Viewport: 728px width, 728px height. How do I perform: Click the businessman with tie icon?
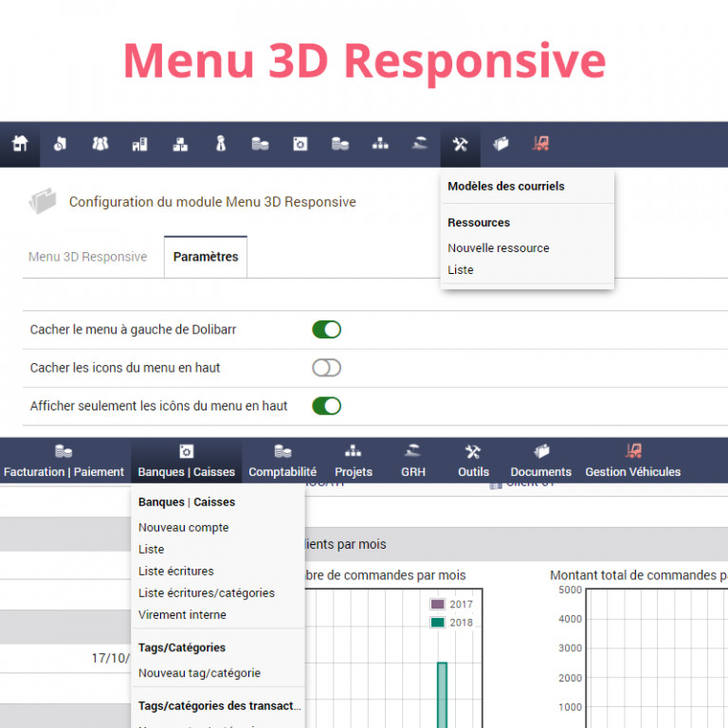[x=221, y=143]
